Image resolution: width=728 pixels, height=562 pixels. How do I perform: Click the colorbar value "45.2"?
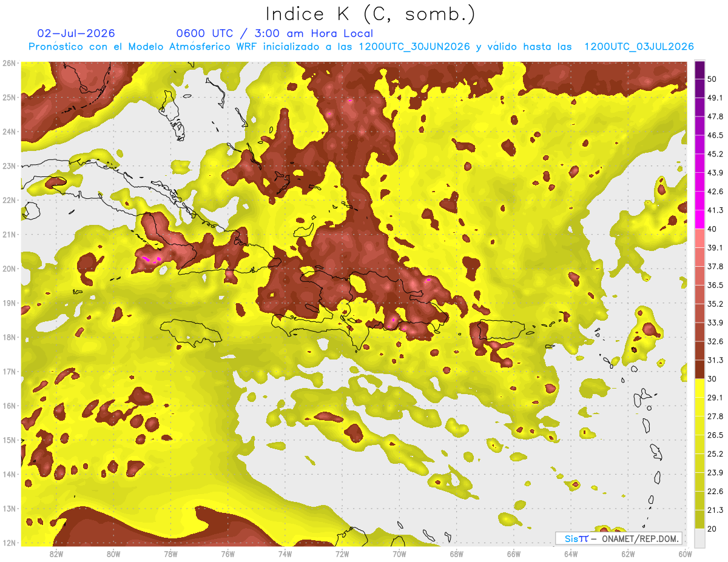715,154
